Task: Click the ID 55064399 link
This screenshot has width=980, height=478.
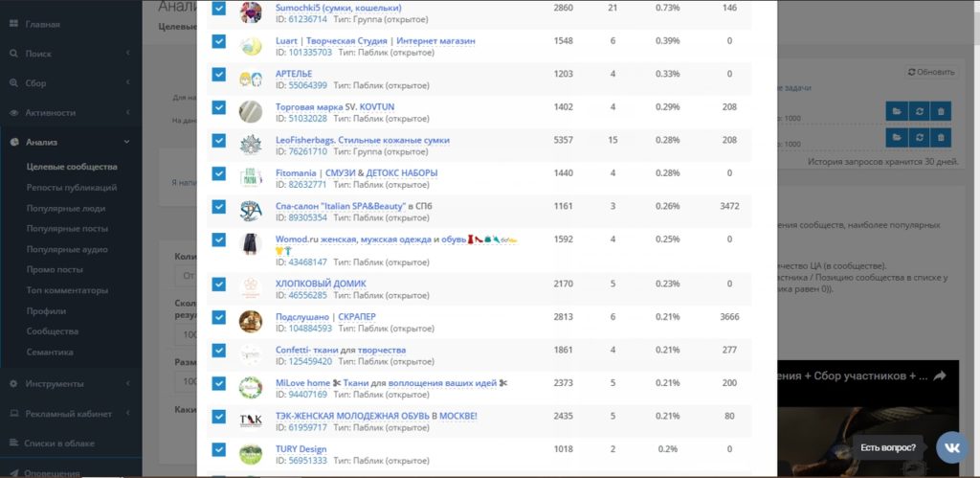Action: tap(307, 85)
